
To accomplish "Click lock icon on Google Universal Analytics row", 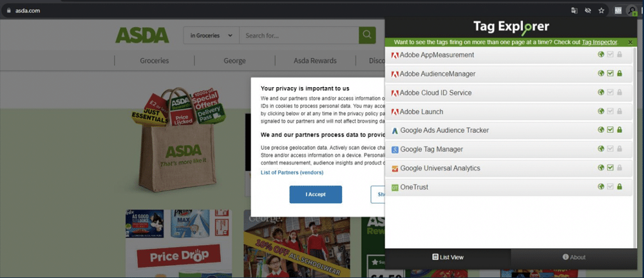I will 620,168.
